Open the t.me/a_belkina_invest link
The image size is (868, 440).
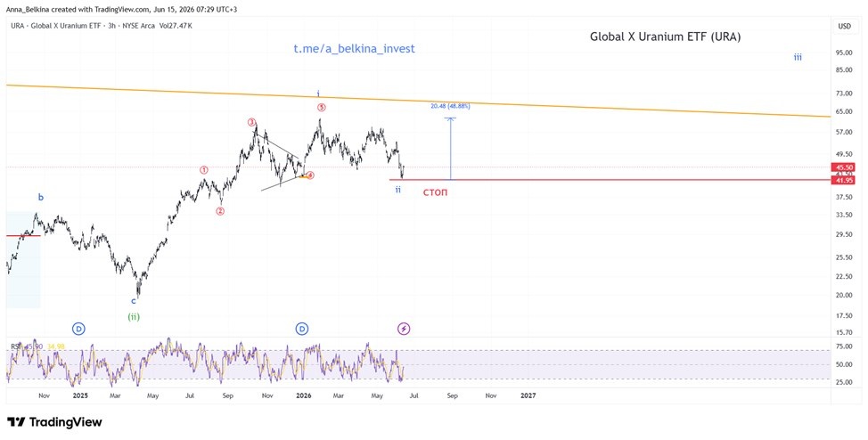point(355,49)
